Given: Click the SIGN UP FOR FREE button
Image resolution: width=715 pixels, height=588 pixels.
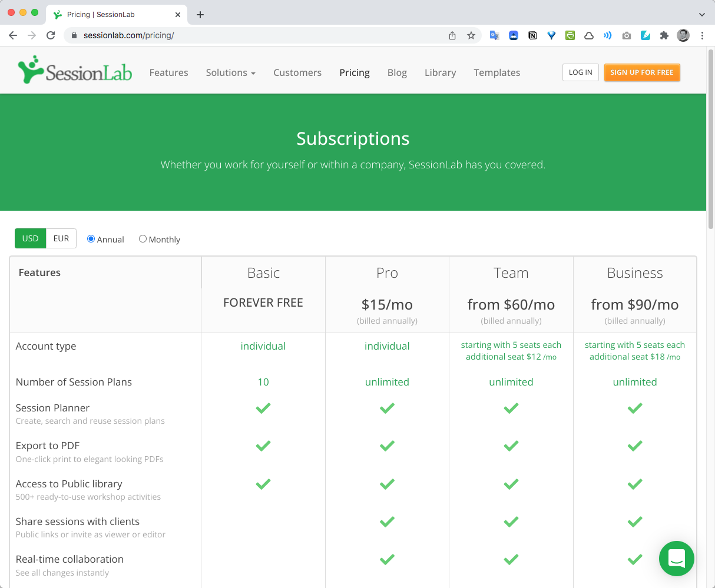Looking at the screenshot, I should 642,72.
